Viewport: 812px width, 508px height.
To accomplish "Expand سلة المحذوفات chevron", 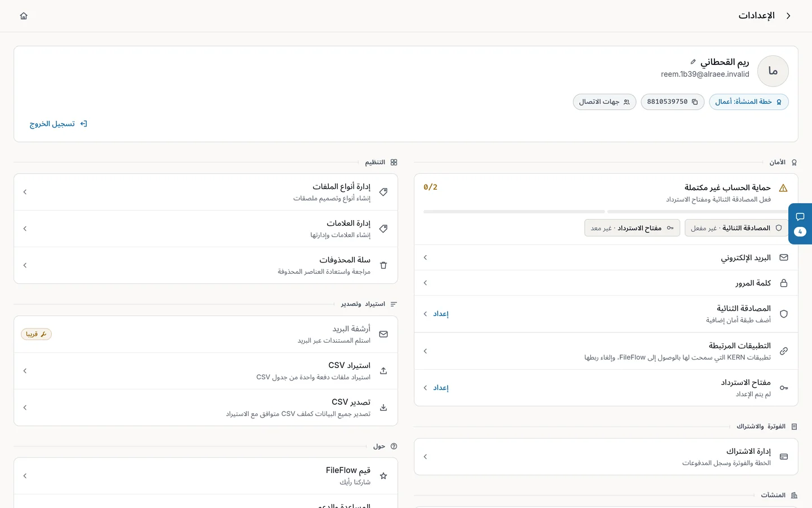I will click(x=25, y=265).
